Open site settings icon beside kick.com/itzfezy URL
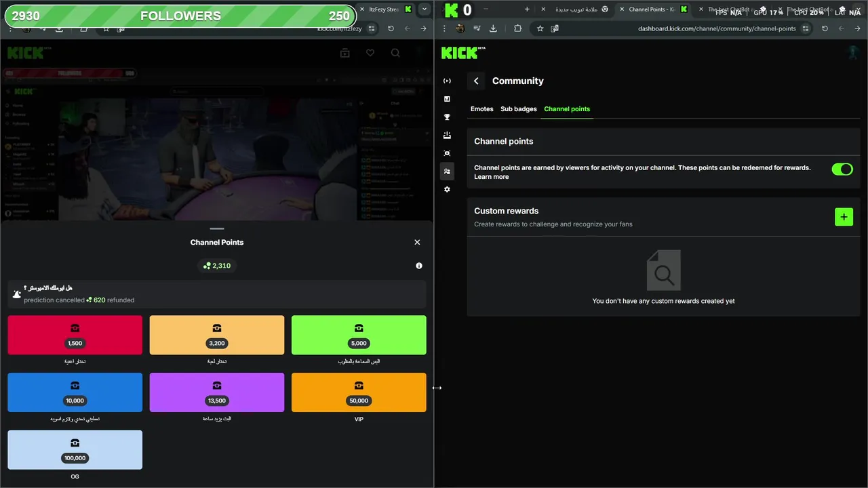Screen dimensions: 868x488 371,28
